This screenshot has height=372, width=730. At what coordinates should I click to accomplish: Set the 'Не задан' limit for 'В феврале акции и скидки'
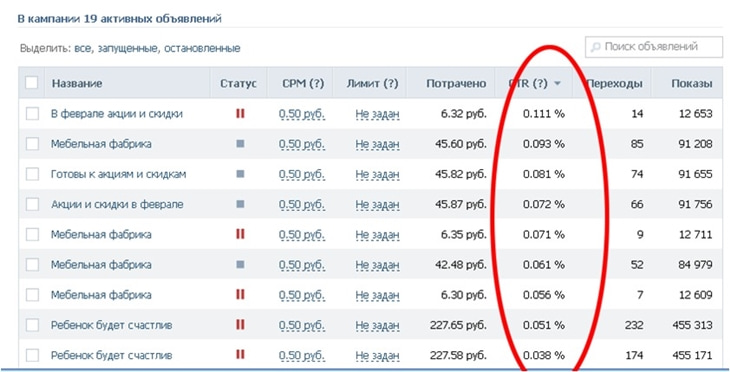pos(377,114)
